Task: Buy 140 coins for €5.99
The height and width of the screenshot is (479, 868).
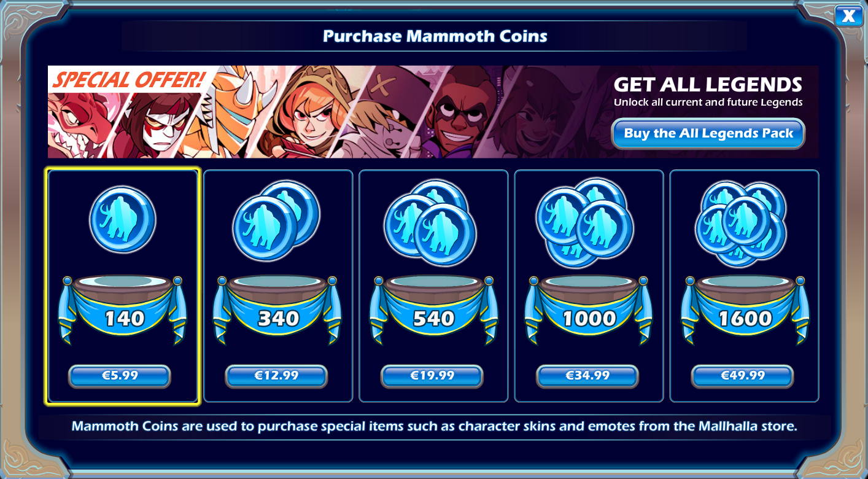Action: point(120,376)
